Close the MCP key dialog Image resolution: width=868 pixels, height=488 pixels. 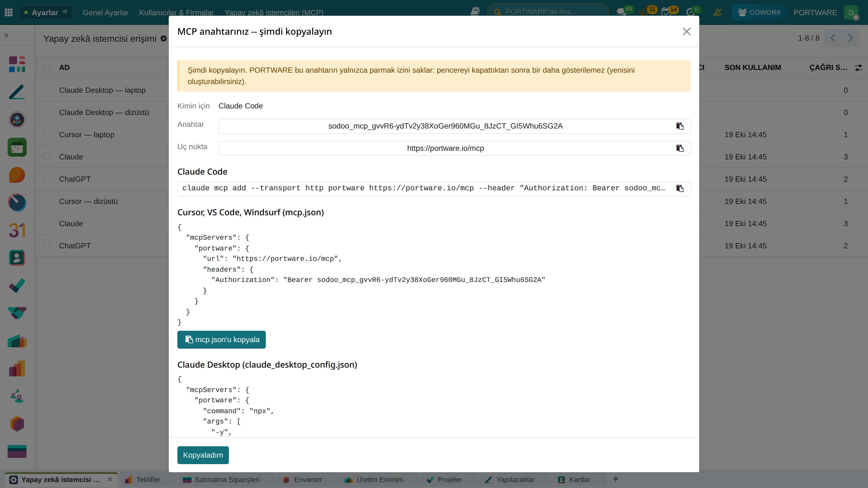pyautogui.click(x=686, y=31)
